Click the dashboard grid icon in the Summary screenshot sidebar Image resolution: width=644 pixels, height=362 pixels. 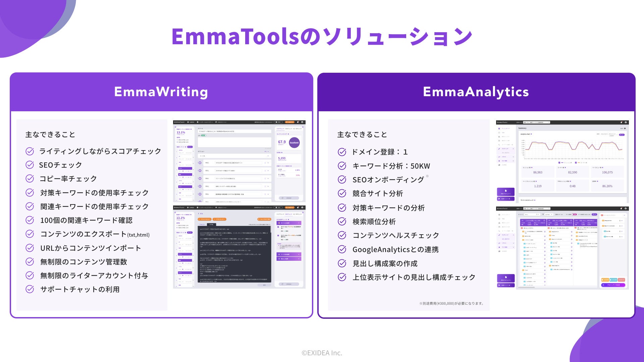pyautogui.click(x=499, y=128)
